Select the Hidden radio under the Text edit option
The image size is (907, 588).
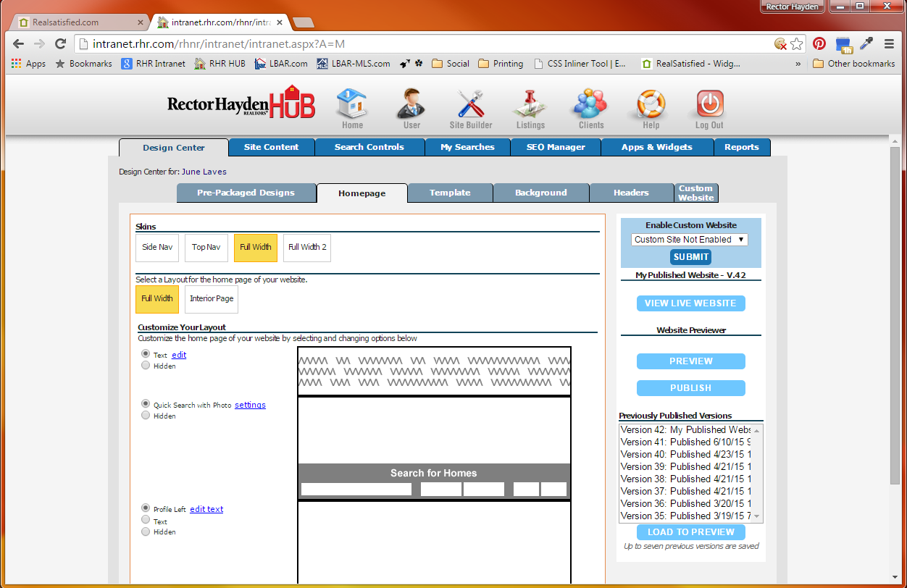point(146,366)
